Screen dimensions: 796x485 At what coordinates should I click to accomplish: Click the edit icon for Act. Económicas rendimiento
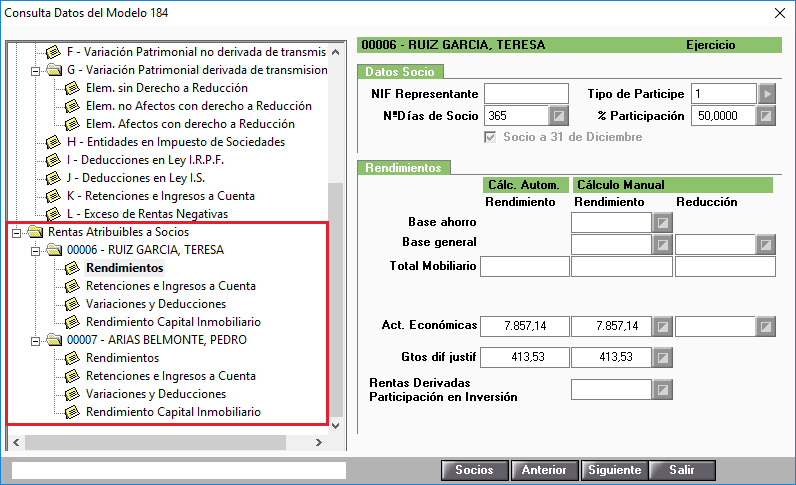click(x=662, y=327)
